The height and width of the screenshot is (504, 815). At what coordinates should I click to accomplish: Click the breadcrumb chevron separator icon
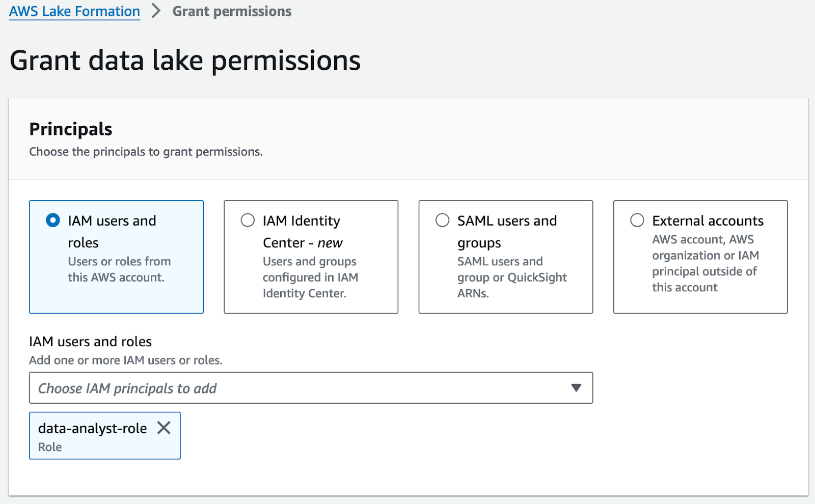pyautogui.click(x=156, y=11)
